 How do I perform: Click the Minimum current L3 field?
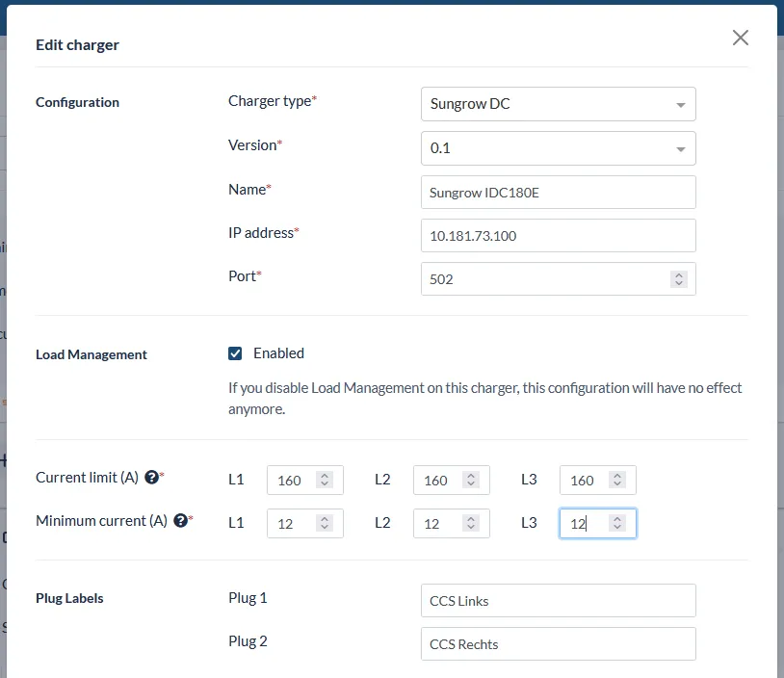pos(598,524)
